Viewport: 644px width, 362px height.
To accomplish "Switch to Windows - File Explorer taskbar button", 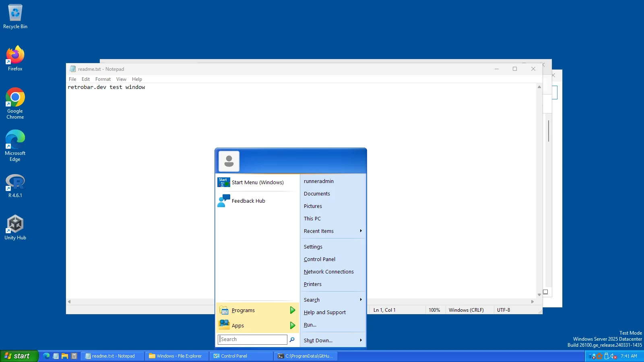I will [x=177, y=356].
